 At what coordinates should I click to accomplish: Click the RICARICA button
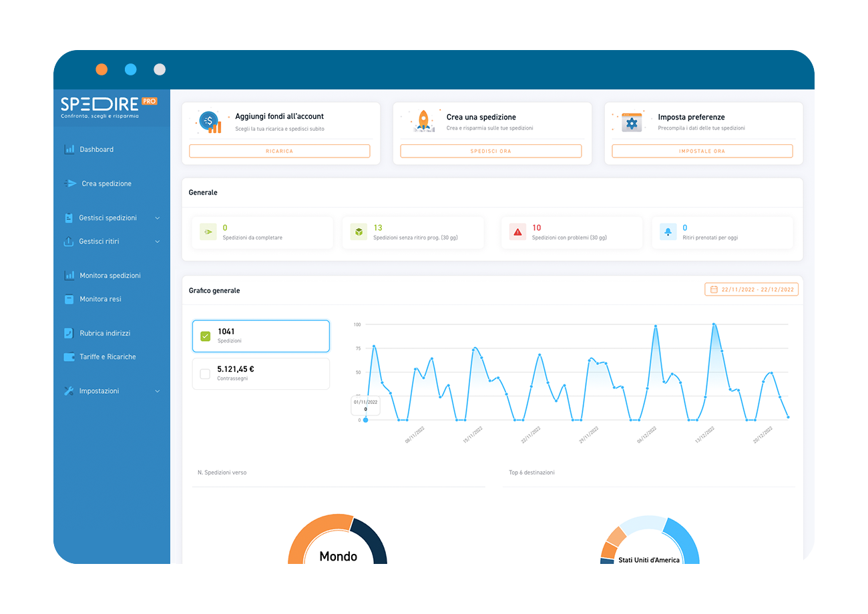pyautogui.click(x=279, y=151)
